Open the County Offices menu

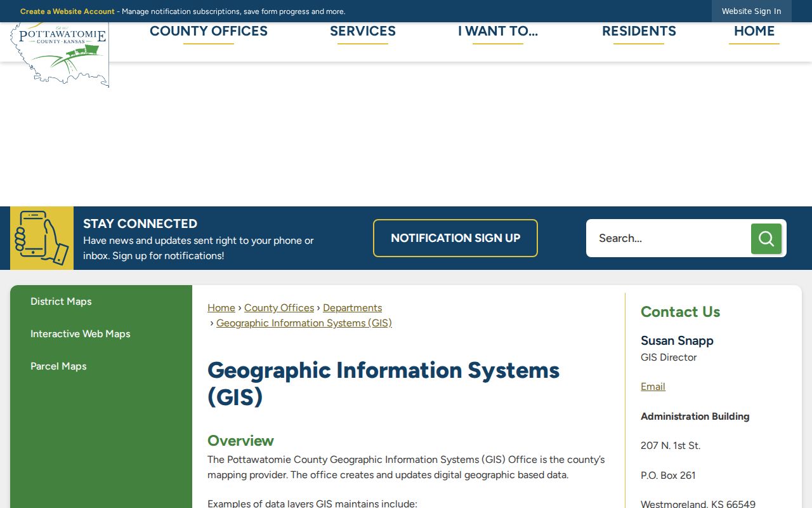point(209,31)
